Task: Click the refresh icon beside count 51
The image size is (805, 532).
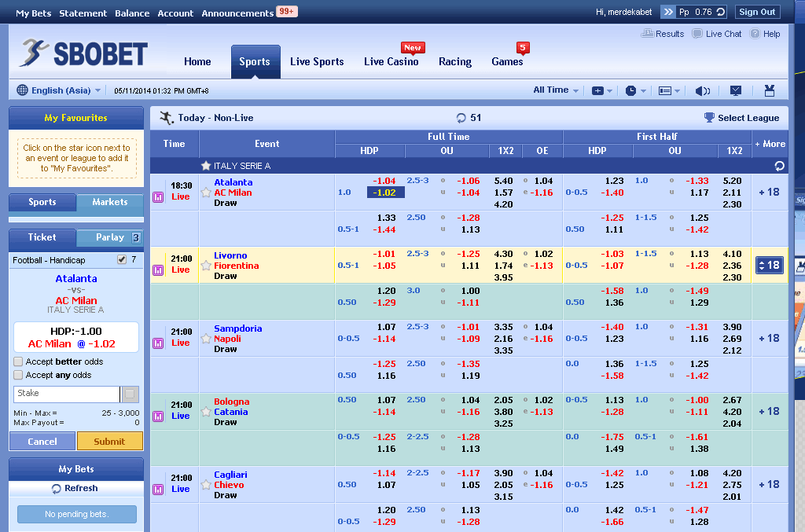Action: coord(461,118)
